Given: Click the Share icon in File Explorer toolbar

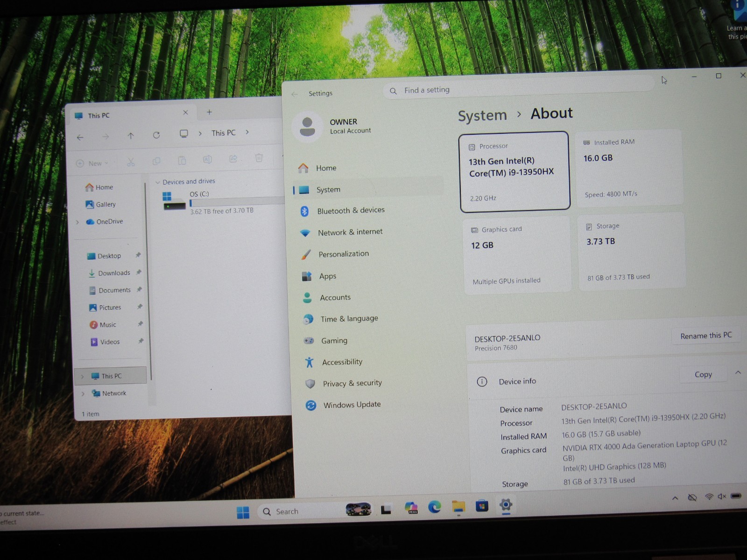Looking at the screenshot, I should 233,159.
